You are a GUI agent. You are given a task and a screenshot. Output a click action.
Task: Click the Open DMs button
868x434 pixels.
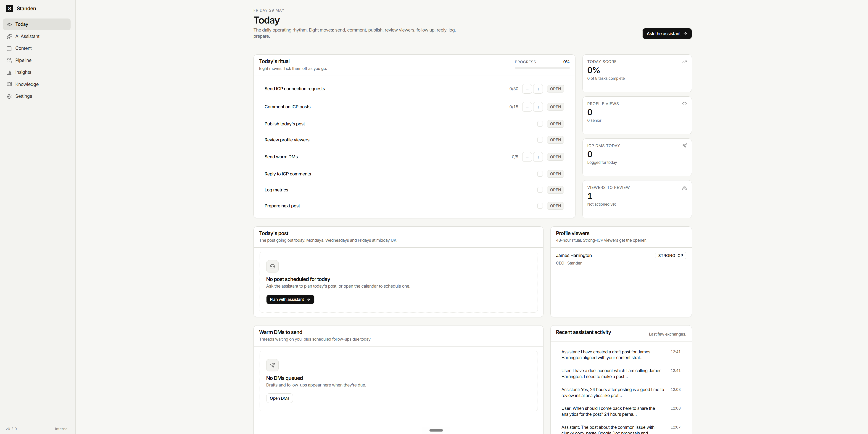[279, 398]
